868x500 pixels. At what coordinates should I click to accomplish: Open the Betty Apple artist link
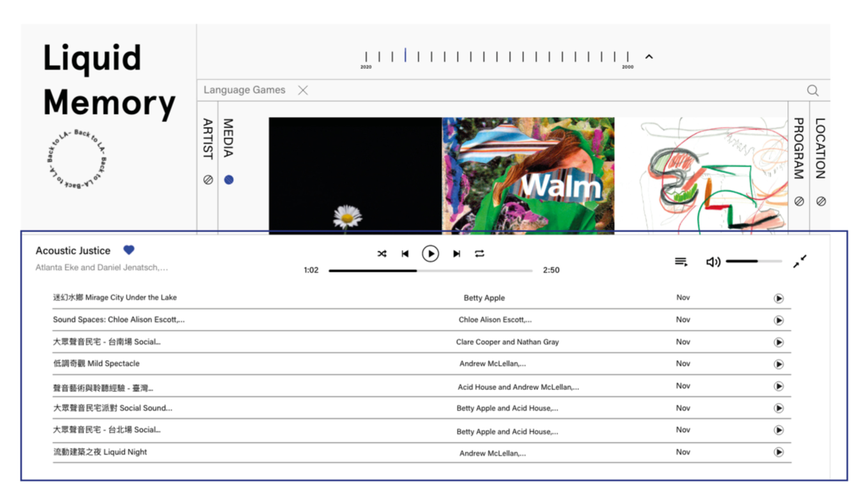click(x=484, y=297)
